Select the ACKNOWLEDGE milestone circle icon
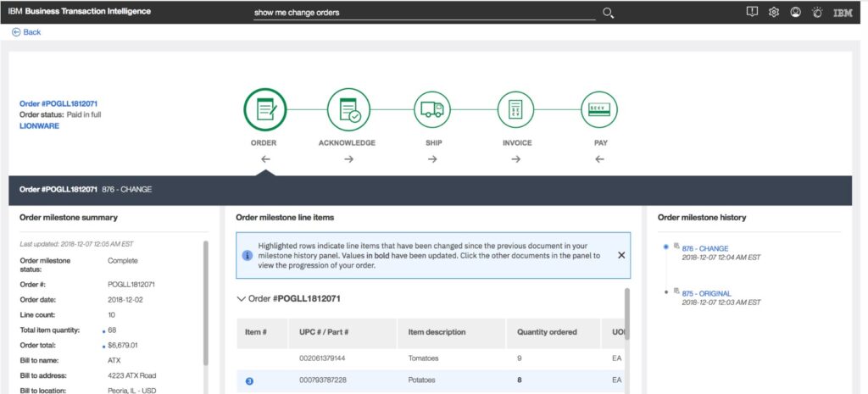This screenshot has height=394, width=868. 348,109
